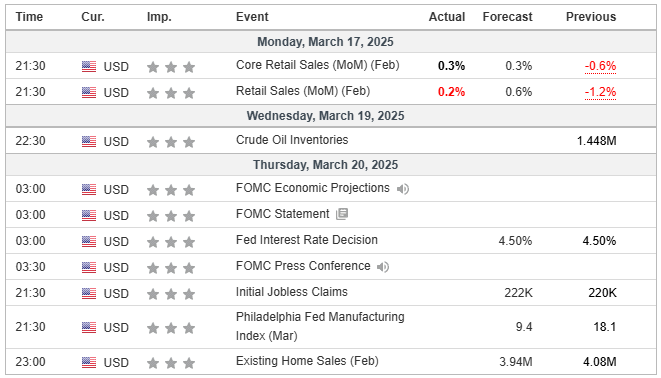Open Existing Home Sales (Feb) event

tap(307, 361)
